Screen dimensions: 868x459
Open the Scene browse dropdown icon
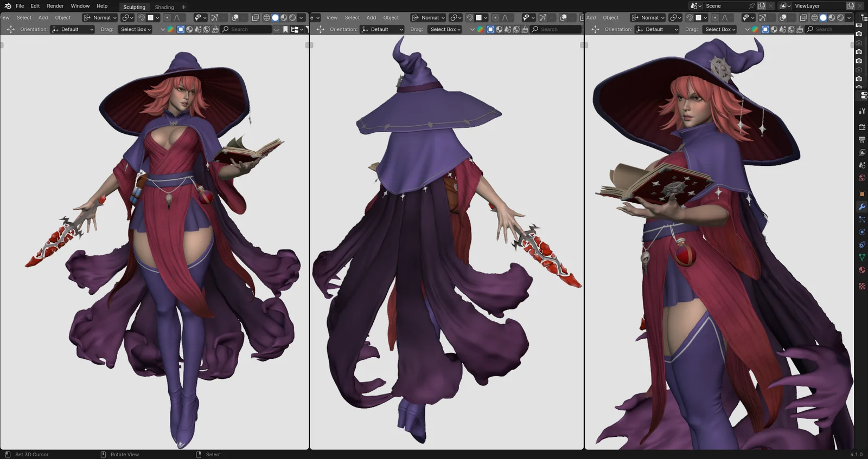[696, 6]
